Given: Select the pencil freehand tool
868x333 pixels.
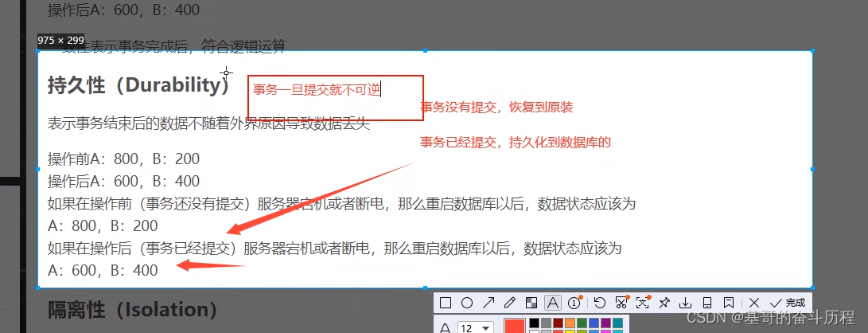Looking at the screenshot, I should point(510,303).
